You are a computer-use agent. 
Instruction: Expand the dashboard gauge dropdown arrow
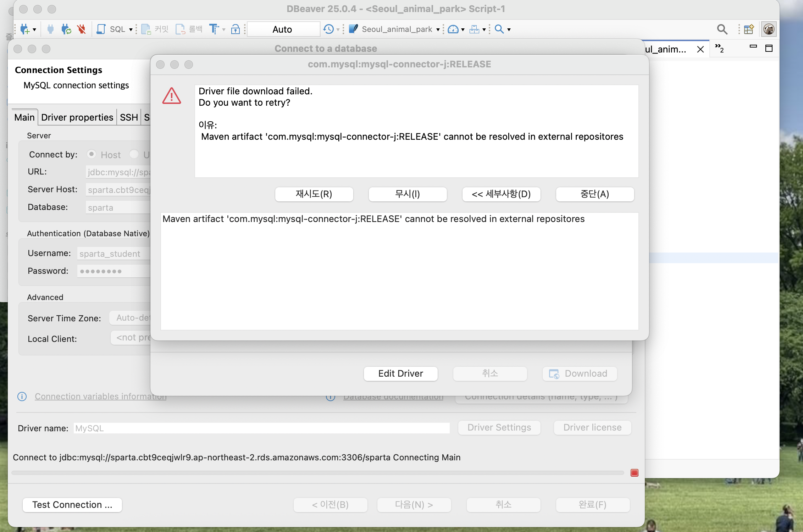[463, 29]
